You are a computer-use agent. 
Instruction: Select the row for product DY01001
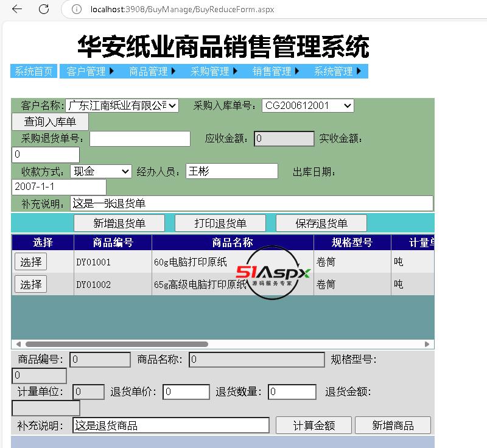point(30,262)
